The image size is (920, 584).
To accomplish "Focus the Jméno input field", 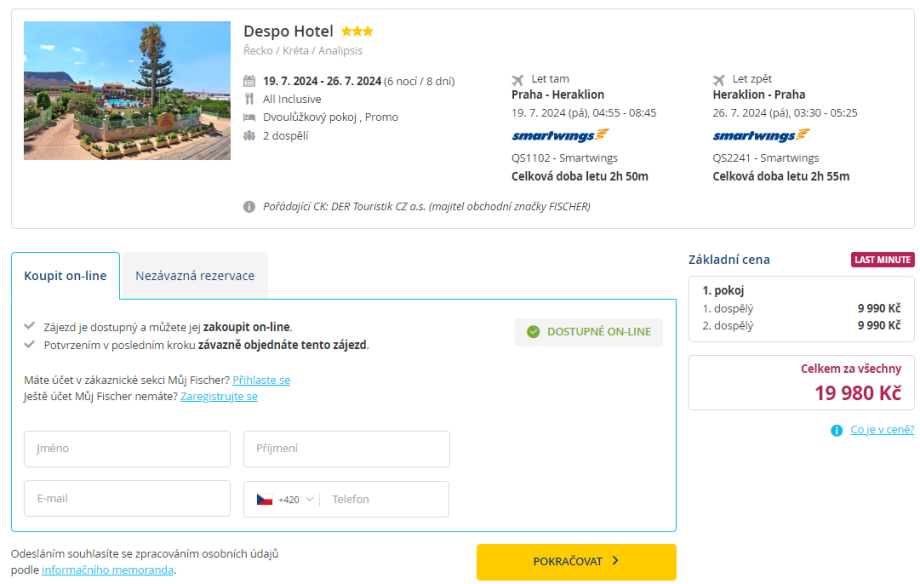I will (x=127, y=449).
